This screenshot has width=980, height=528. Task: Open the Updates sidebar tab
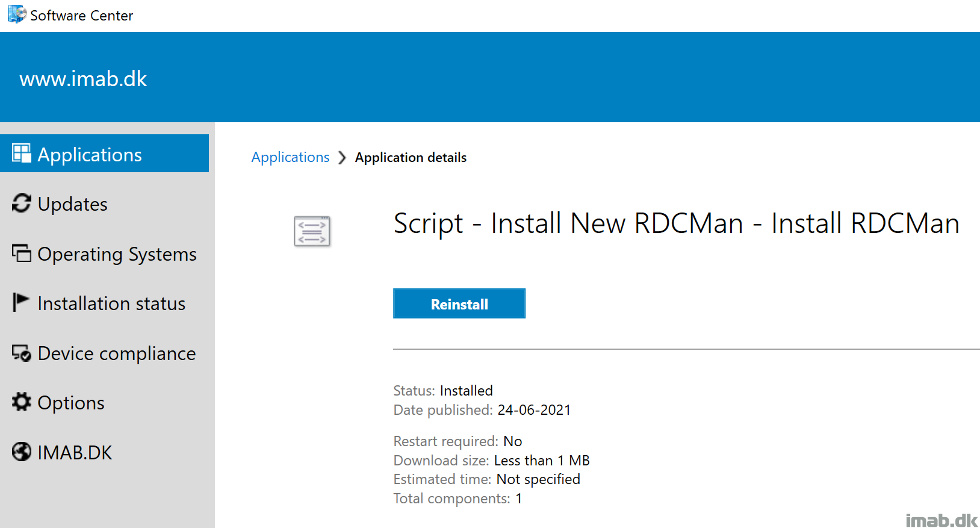(105, 203)
